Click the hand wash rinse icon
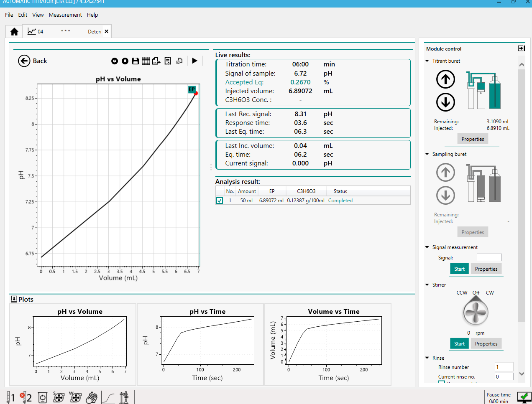 coord(92,397)
